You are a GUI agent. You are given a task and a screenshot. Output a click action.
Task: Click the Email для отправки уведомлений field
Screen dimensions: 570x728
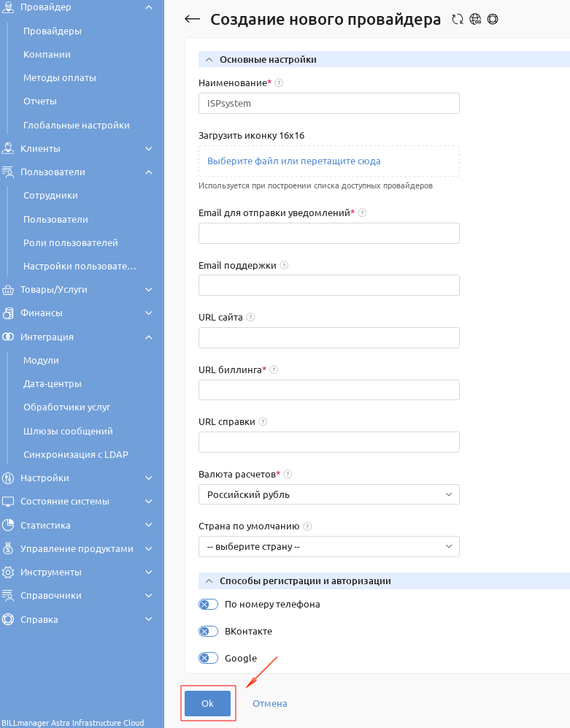[x=329, y=233]
